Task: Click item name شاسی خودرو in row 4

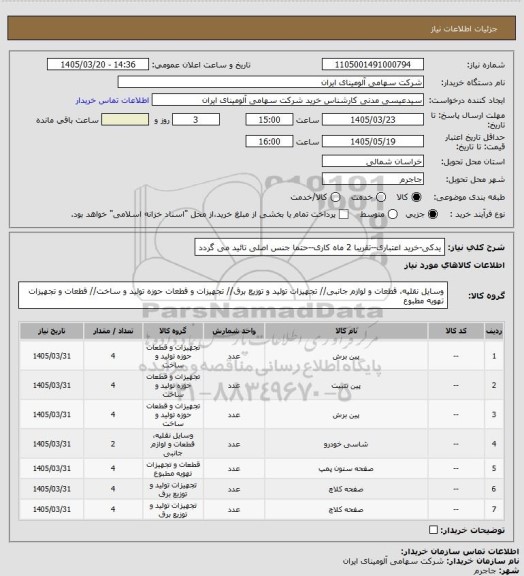Action: 346,444
